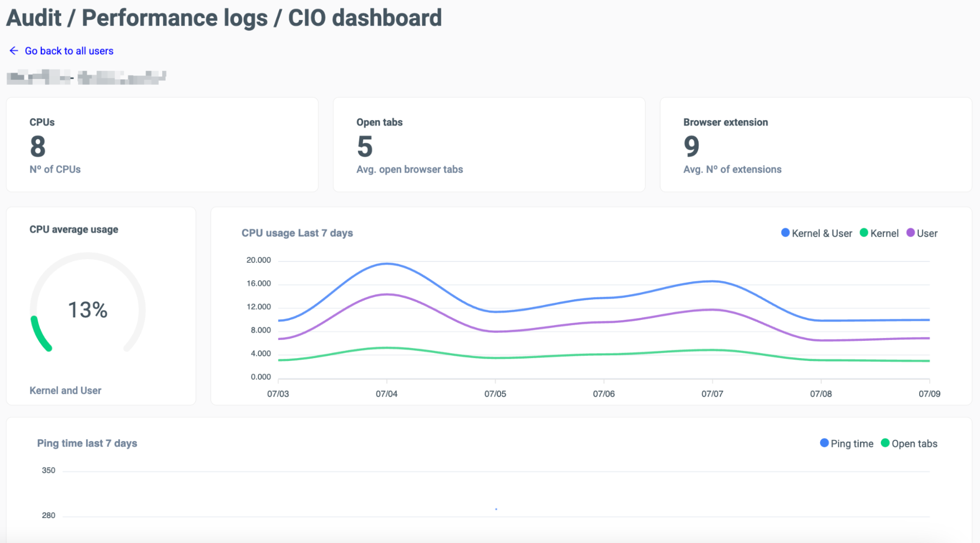Toggle the green Kernel legend dot
The height and width of the screenshot is (543, 980).
pyautogui.click(x=864, y=233)
